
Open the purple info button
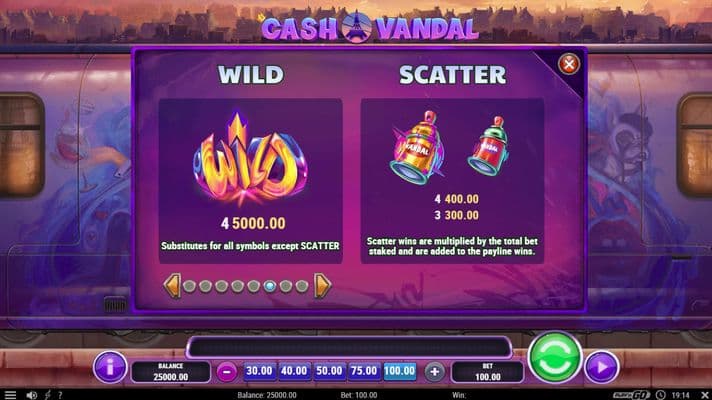109,367
